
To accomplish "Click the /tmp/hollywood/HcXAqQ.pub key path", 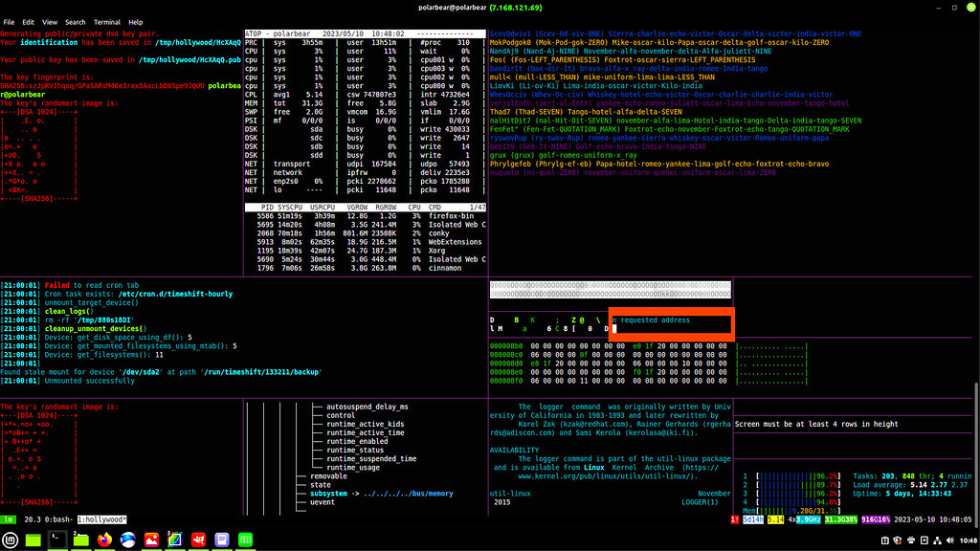I will (x=189, y=60).
